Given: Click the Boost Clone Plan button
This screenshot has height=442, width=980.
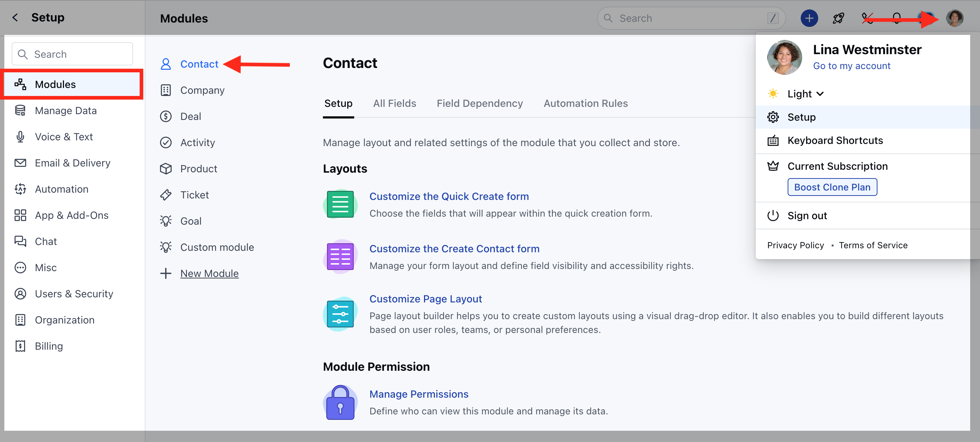Looking at the screenshot, I should point(832,187).
